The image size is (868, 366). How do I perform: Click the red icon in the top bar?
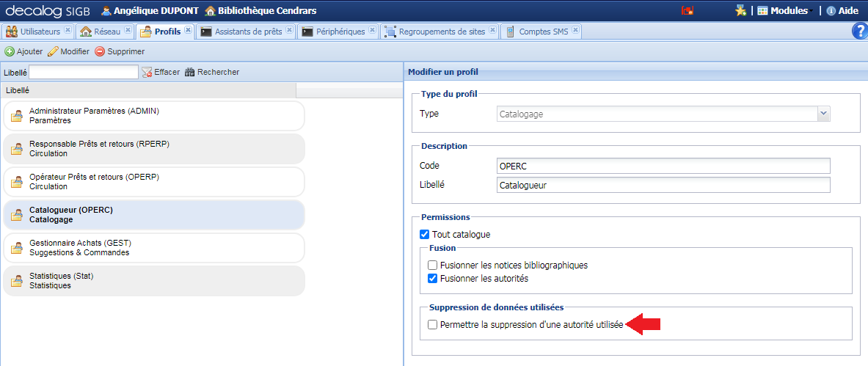(688, 11)
